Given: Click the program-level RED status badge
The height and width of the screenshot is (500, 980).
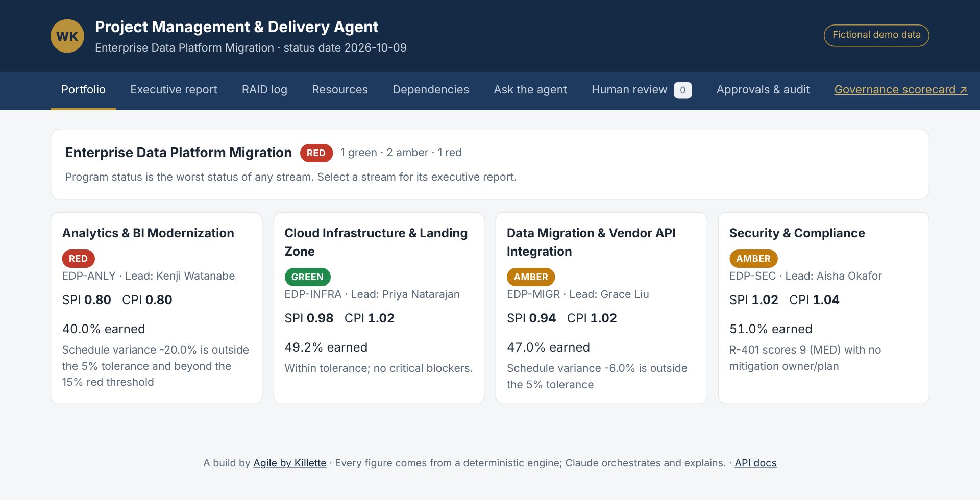Looking at the screenshot, I should [x=316, y=153].
